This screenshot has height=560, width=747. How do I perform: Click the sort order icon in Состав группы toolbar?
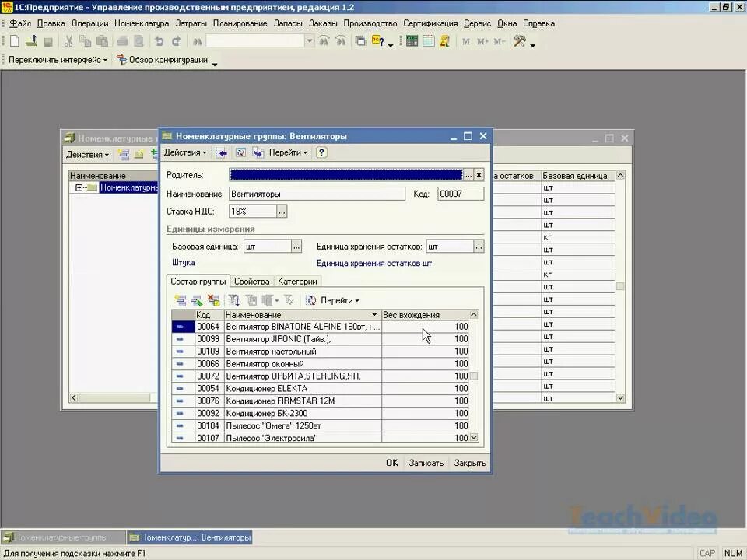234,300
